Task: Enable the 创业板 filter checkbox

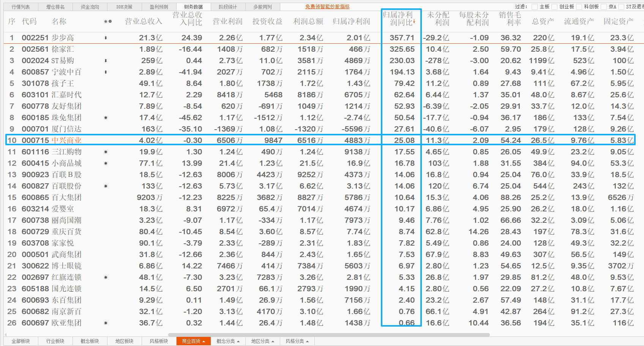Action: point(554,7)
